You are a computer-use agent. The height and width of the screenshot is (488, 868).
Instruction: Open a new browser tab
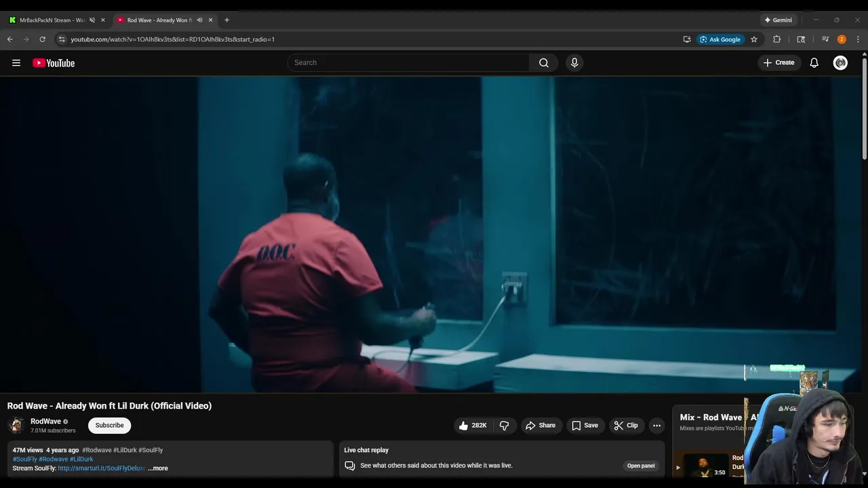click(226, 20)
